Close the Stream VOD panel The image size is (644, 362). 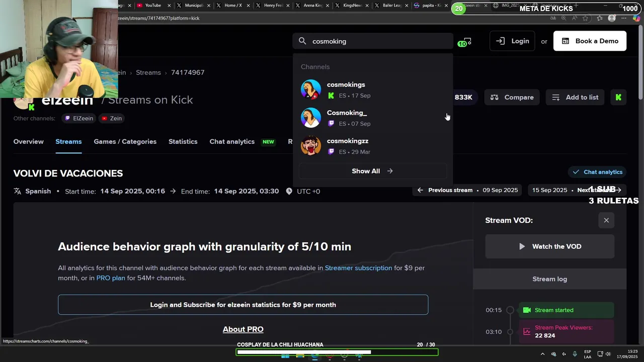pyautogui.click(x=606, y=220)
